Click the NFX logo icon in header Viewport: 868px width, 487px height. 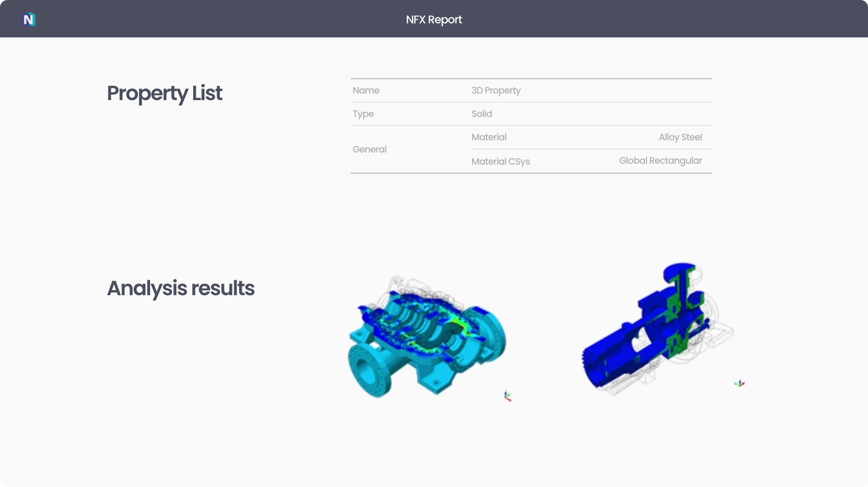click(x=29, y=19)
